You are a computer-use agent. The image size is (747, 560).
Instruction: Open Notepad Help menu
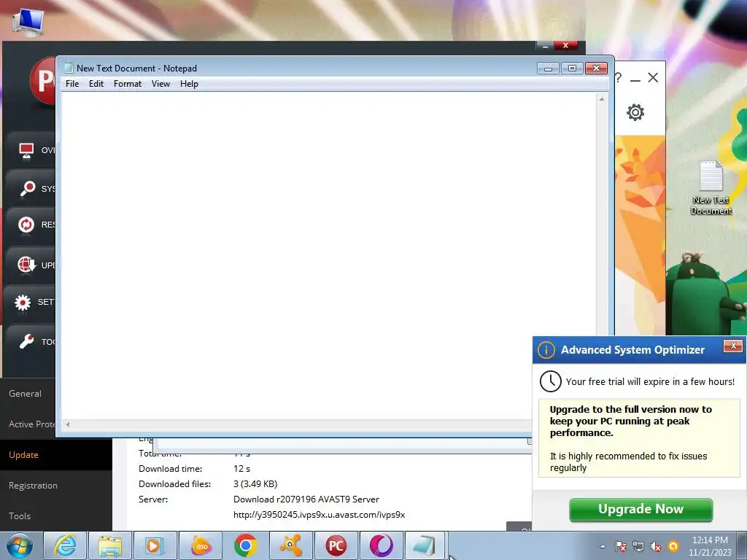[x=189, y=84]
